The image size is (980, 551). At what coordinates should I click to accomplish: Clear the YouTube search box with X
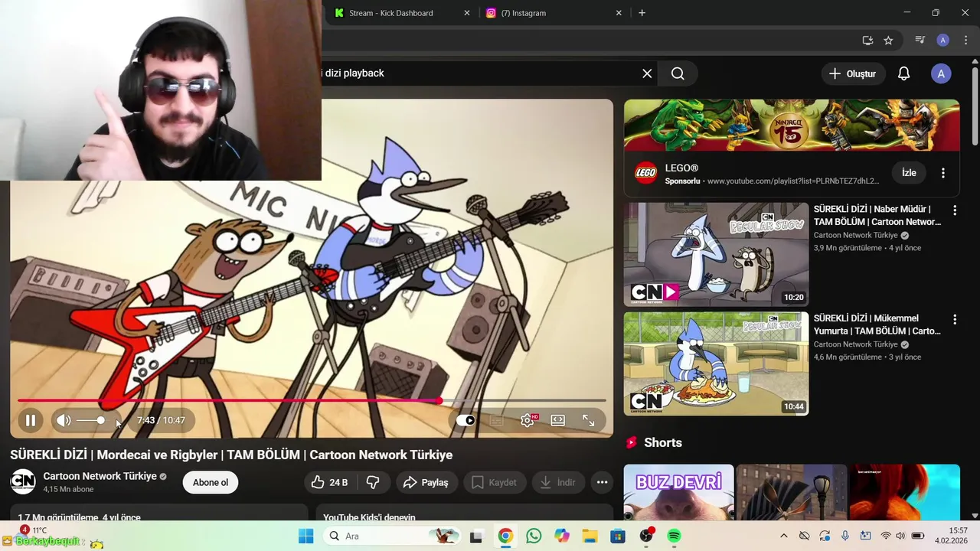click(x=647, y=73)
